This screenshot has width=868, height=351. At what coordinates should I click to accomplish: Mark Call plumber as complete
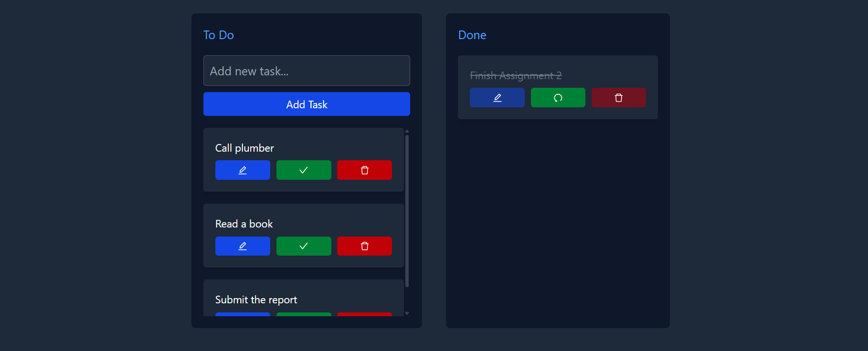[304, 170]
